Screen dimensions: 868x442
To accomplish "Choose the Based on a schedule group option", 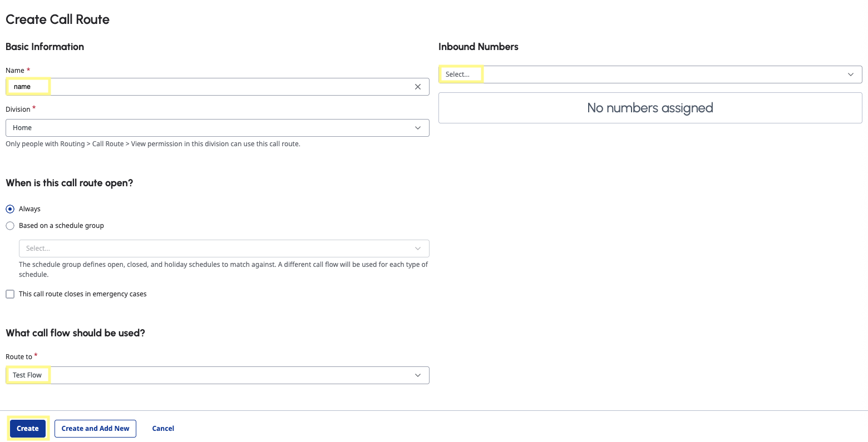I will (x=10, y=226).
